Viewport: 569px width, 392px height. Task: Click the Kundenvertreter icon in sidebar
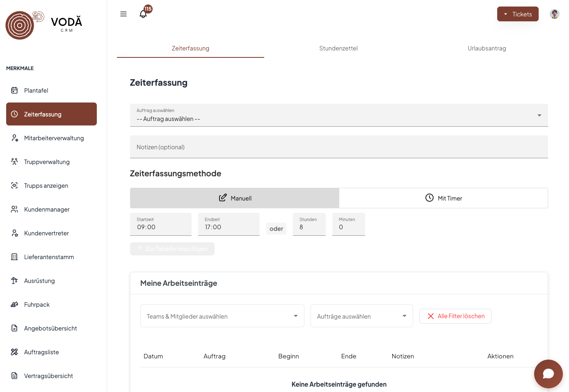point(14,233)
